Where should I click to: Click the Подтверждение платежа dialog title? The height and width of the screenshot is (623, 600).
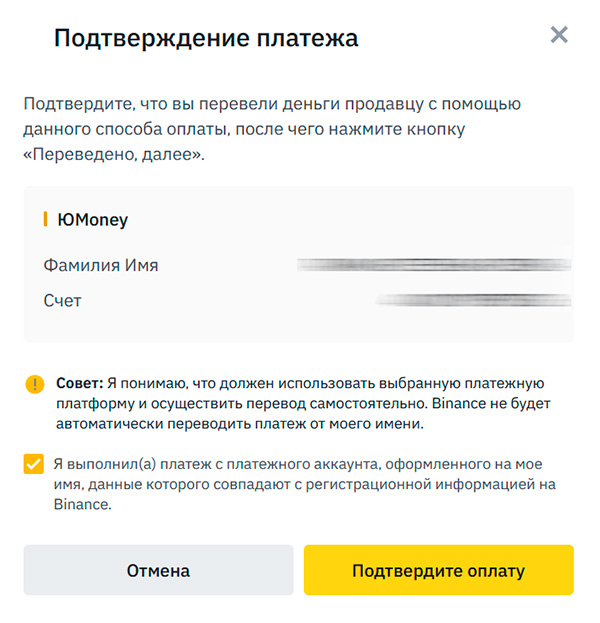206,39
